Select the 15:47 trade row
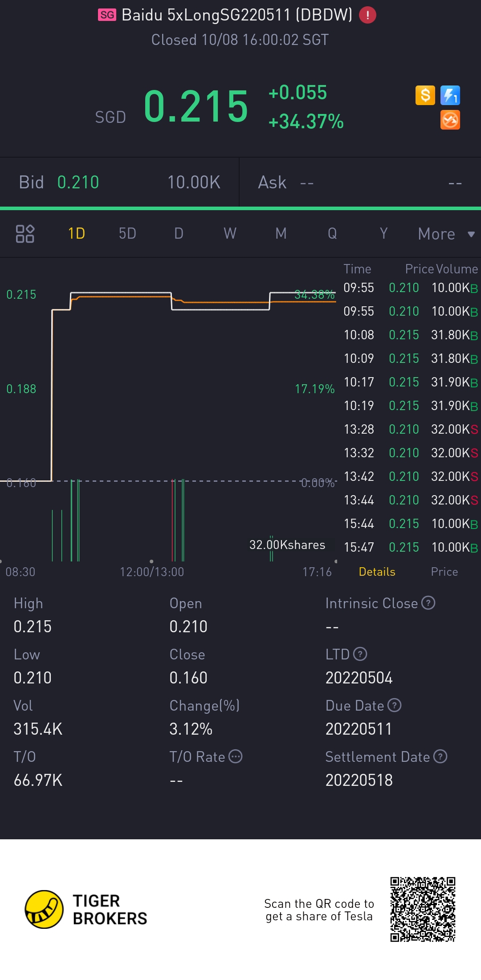The height and width of the screenshot is (980, 481). tap(411, 547)
